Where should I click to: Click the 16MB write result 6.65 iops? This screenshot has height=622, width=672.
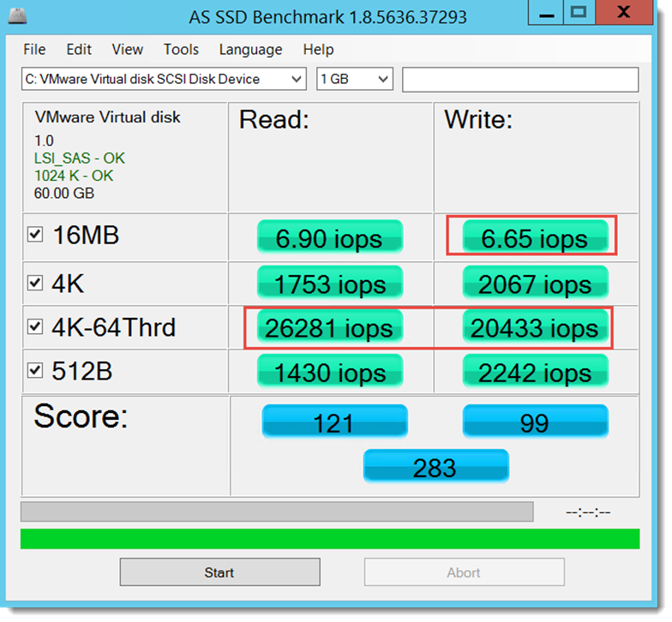pyautogui.click(x=535, y=236)
